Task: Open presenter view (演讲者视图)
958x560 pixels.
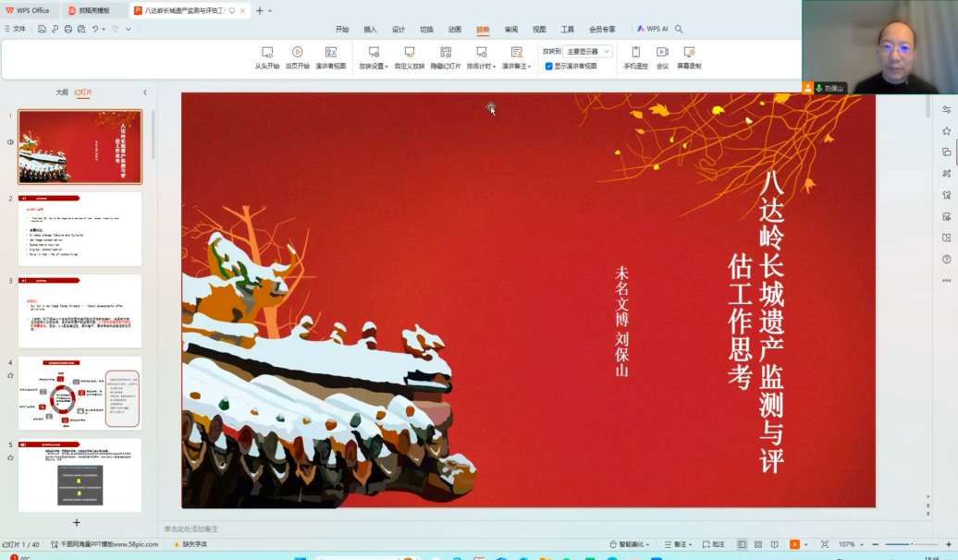Action: [x=330, y=57]
